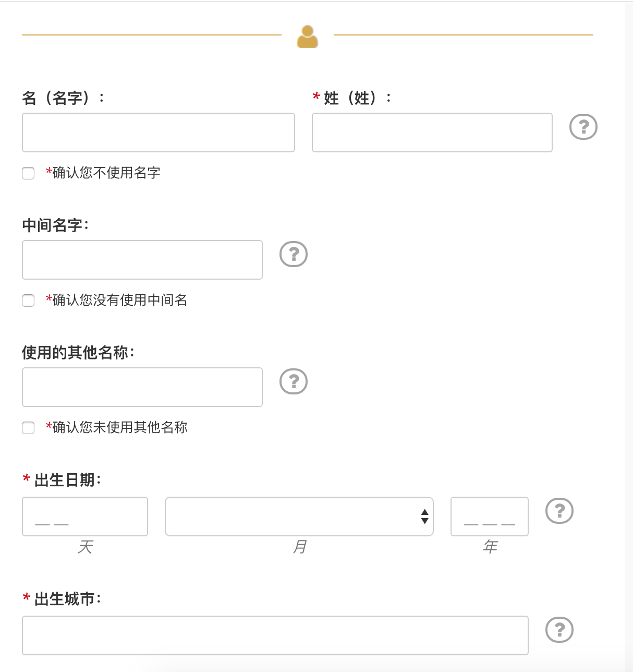Click help icon for 出生日期

tap(559, 511)
